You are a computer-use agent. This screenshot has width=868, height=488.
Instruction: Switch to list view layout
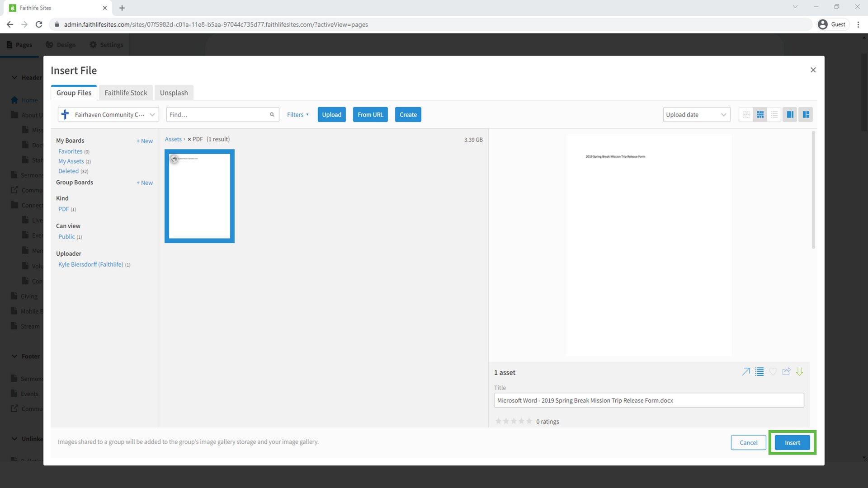pos(774,115)
